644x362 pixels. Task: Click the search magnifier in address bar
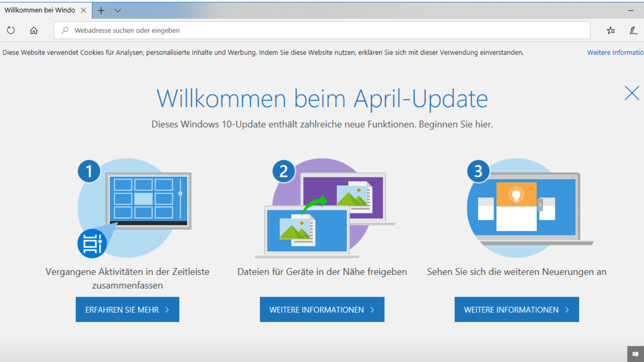(65, 30)
